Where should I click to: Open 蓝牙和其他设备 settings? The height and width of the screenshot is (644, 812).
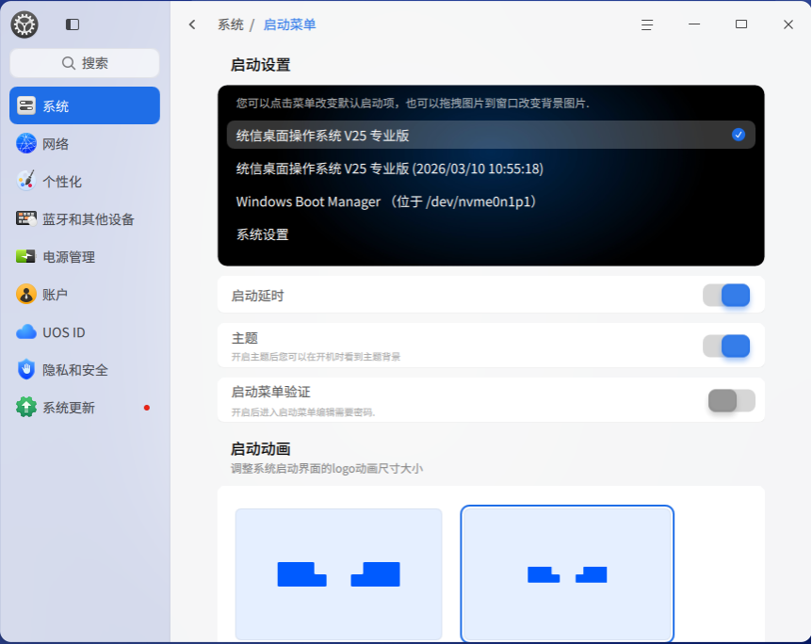point(85,219)
